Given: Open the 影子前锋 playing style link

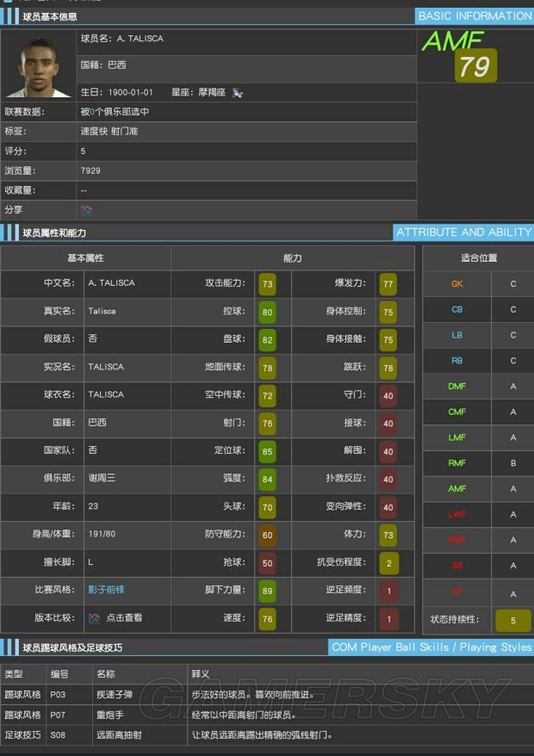Looking at the screenshot, I should (x=106, y=590).
